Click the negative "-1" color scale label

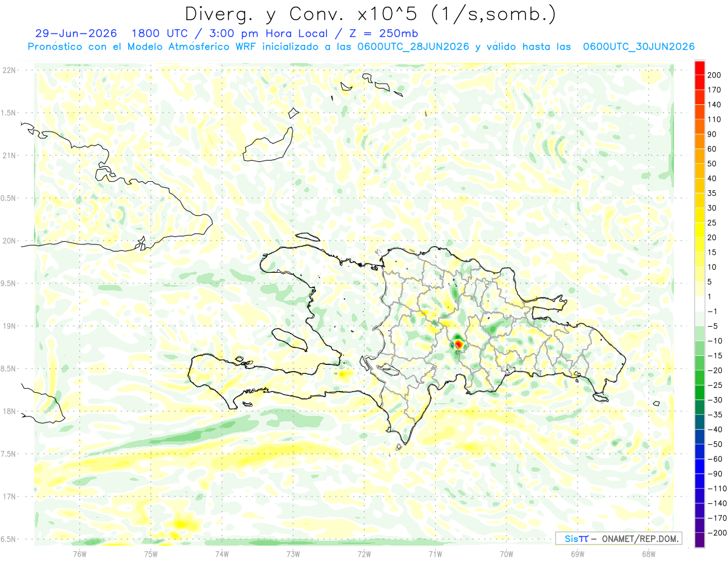[x=713, y=312]
